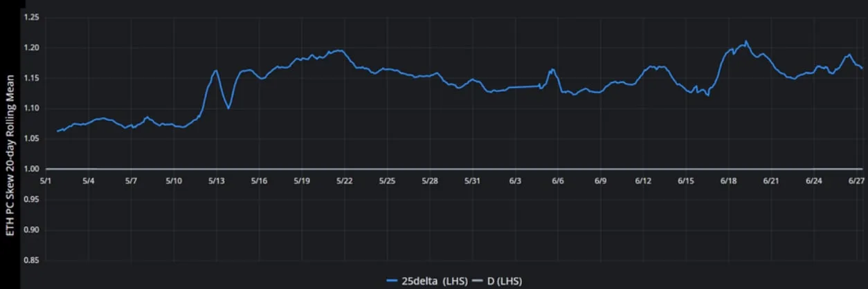Click the 5/25 x-axis date label
868x289 pixels.
tap(388, 180)
